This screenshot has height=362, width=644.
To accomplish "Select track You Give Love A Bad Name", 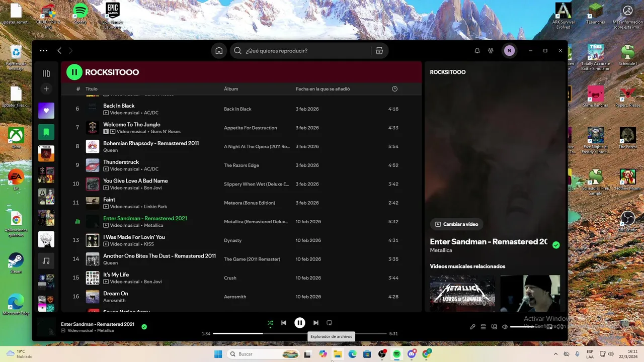I will click(135, 181).
